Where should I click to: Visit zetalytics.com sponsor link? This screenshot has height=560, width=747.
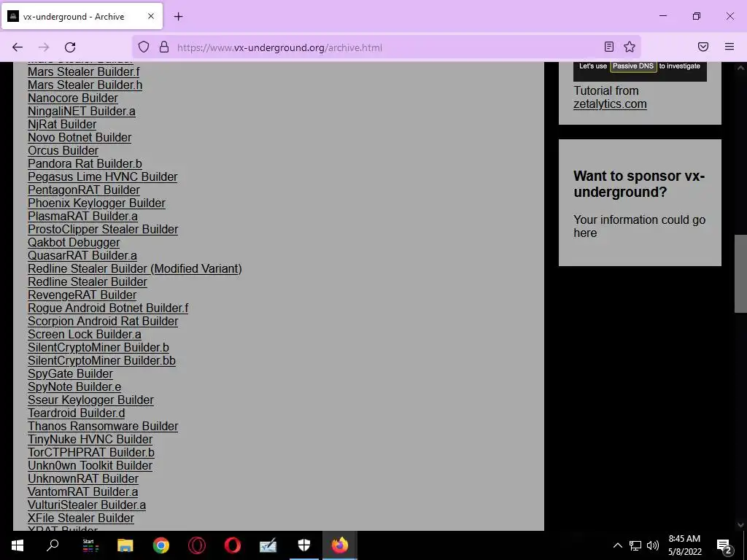coord(610,104)
